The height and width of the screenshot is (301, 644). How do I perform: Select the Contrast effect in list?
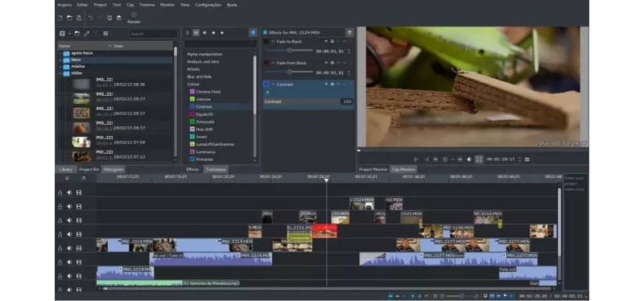tap(204, 107)
